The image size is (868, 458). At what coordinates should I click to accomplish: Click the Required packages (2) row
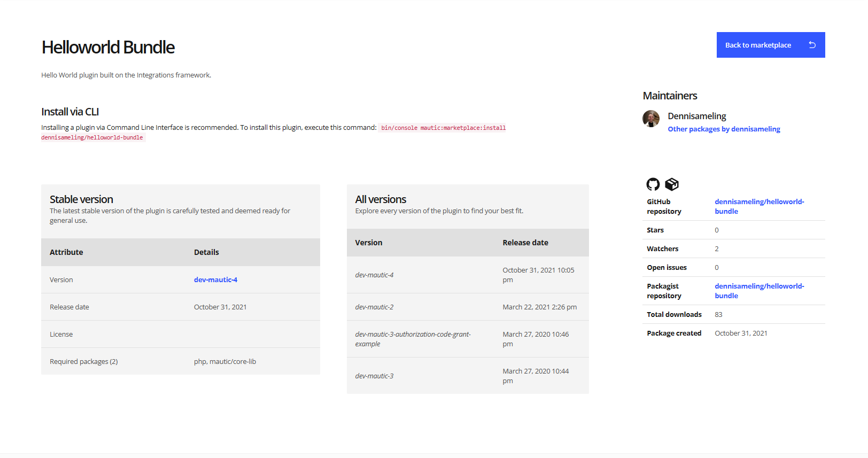84,362
